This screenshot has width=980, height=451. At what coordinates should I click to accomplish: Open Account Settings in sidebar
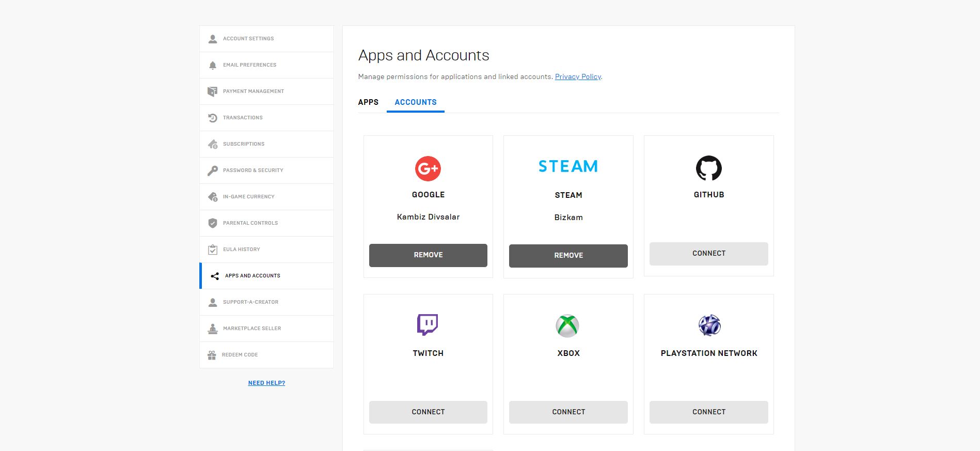tap(266, 39)
